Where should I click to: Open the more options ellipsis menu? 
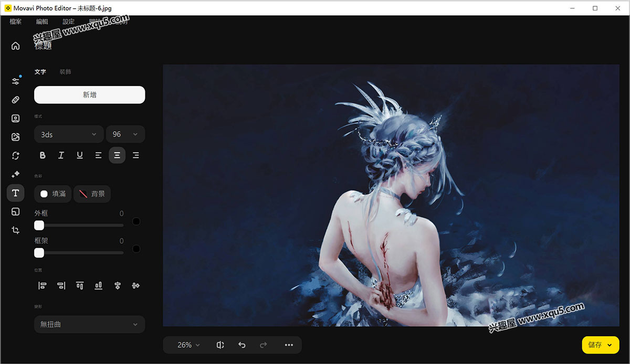(x=289, y=345)
